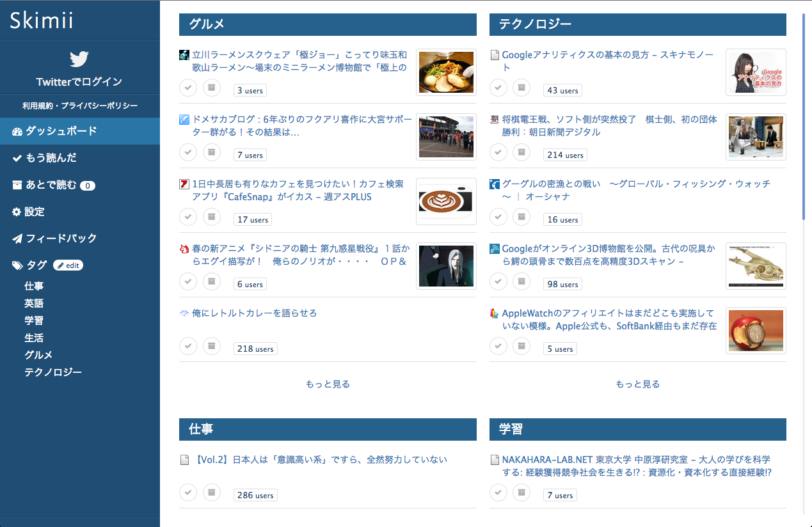The image size is (812, 527).
Task: Click the tag edit button
Action: click(68, 265)
